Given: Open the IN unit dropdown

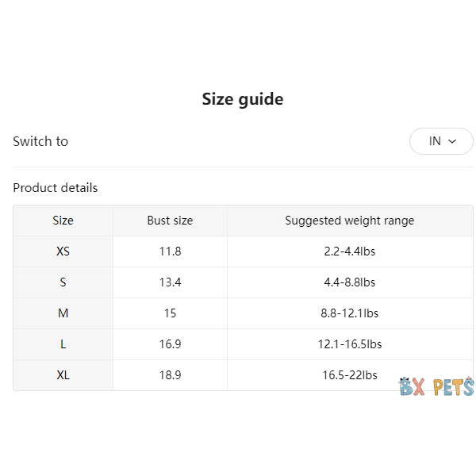Looking at the screenshot, I should [x=441, y=141].
